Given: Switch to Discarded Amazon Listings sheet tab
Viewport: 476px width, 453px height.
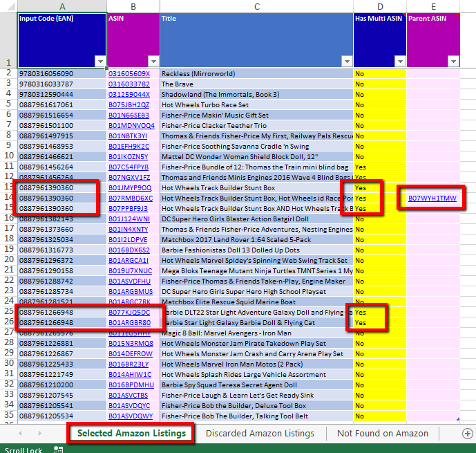Looking at the screenshot, I should coord(260,433).
